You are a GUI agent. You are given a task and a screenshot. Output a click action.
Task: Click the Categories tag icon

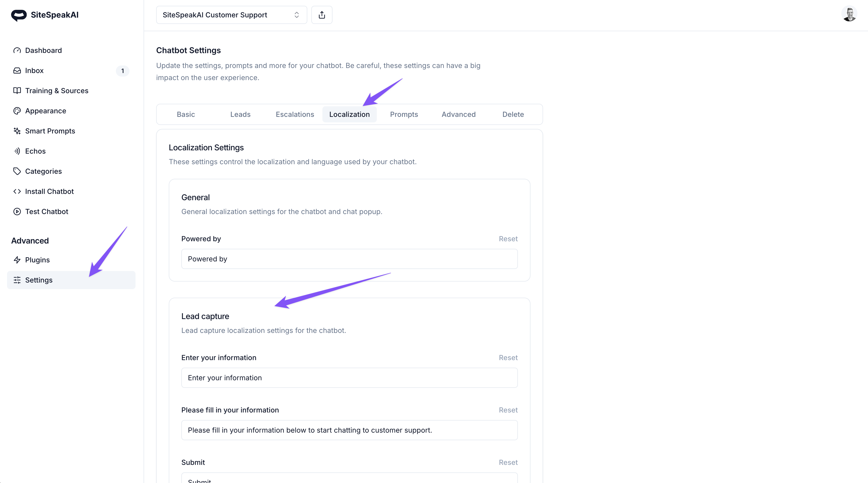click(x=17, y=171)
